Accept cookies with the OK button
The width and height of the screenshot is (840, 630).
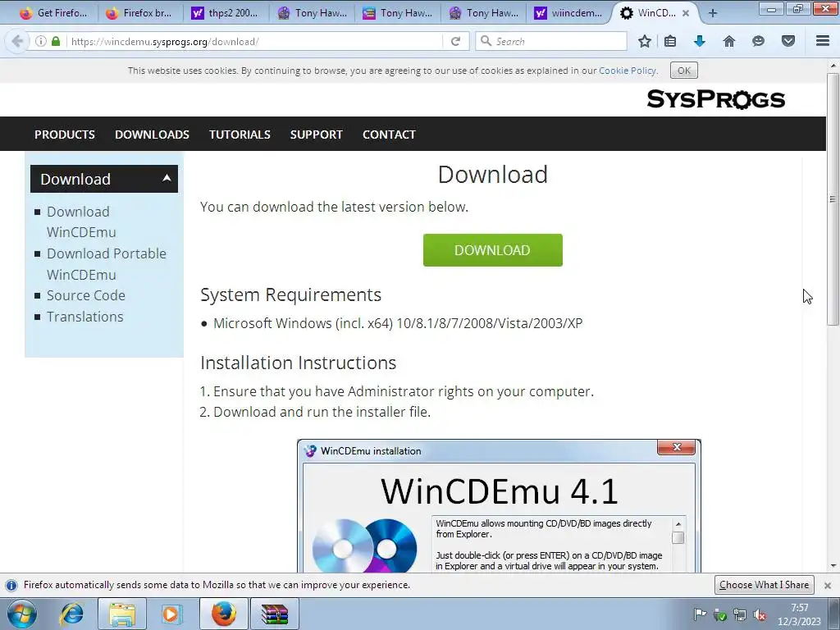[x=684, y=71]
